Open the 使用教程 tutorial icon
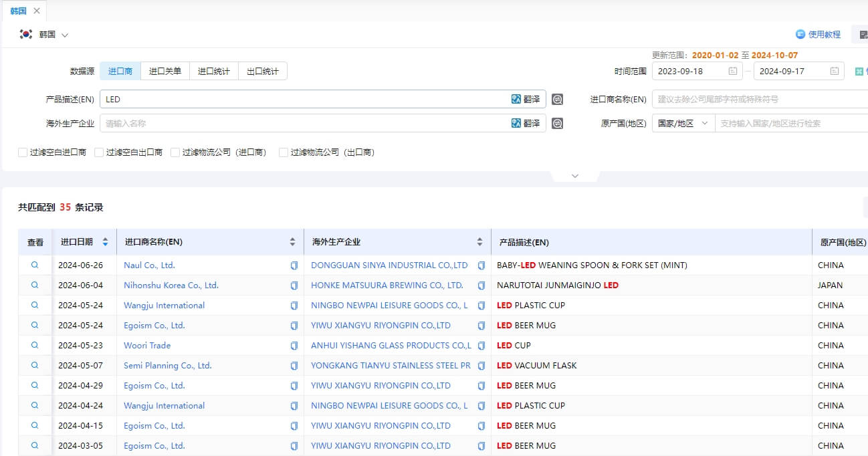The height and width of the screenshot is (456, 868). pyautogui.click(x=800, y=34)
